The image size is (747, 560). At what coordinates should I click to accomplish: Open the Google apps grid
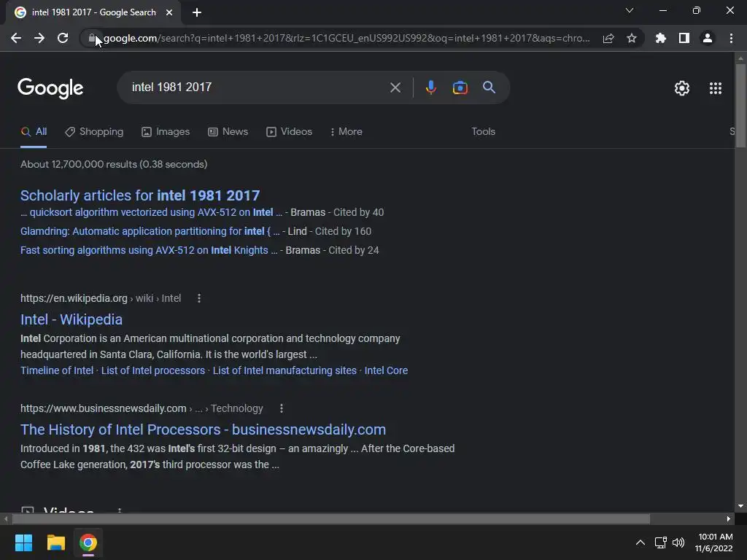716,88
